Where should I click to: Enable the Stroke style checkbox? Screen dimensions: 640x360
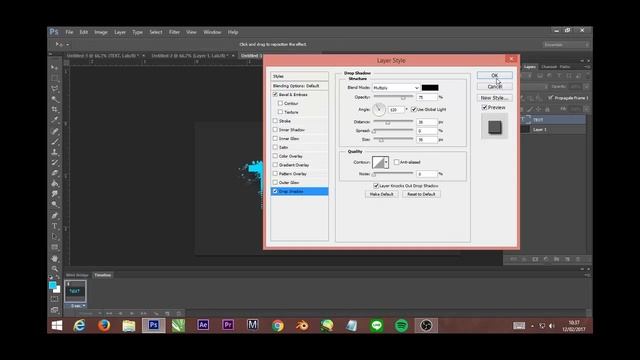click(x=275, y=121)
